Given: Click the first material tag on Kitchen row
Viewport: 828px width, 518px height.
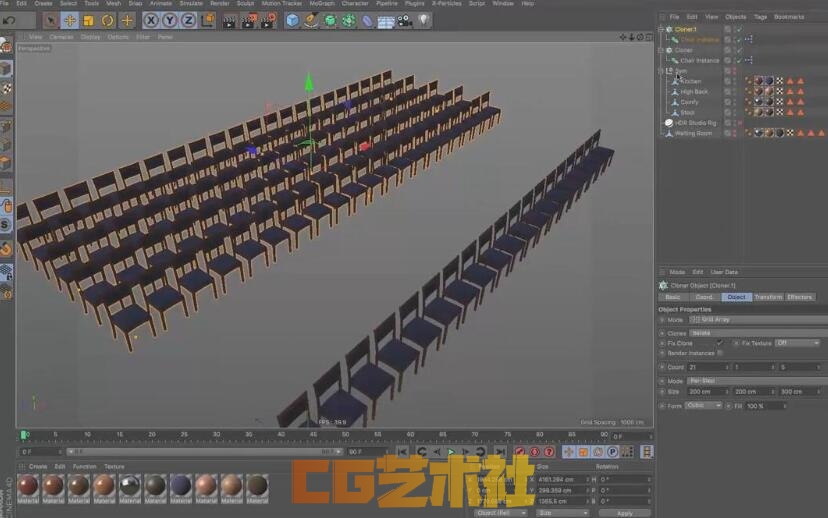Looking at the screenshot, I should (759, 81).
